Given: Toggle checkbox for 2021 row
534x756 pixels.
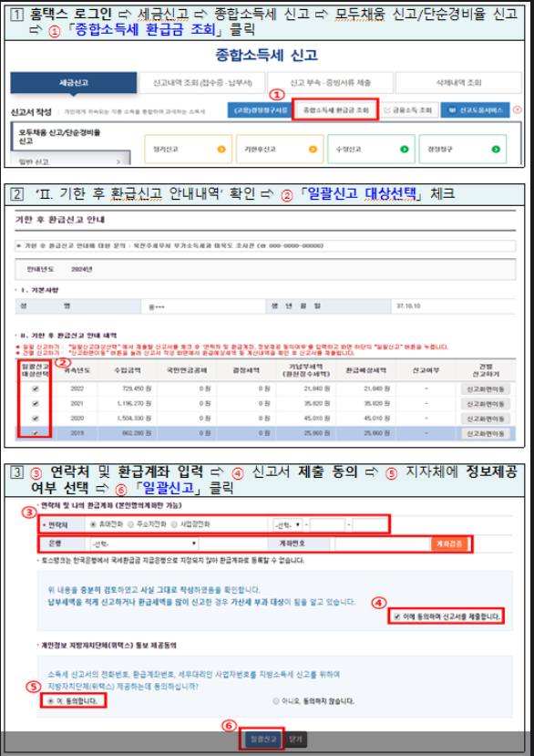Looking at the screenshot, I should (x=36, y=404).
